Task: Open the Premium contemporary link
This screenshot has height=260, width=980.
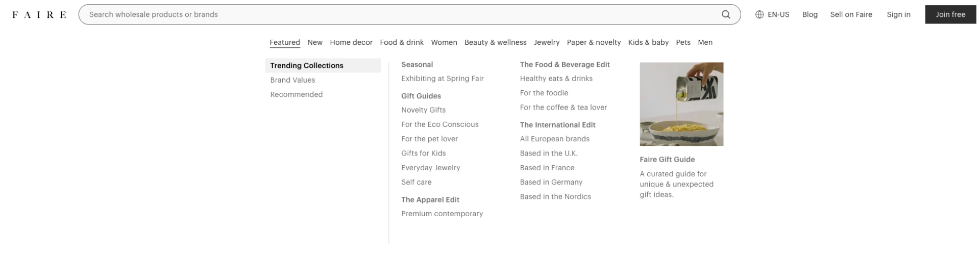Action: 442,214
